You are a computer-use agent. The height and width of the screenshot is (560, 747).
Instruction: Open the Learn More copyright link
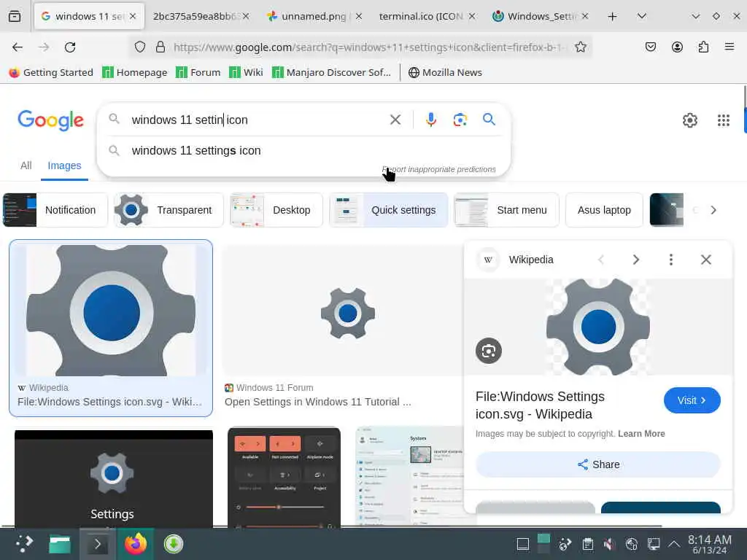point(641,434)
